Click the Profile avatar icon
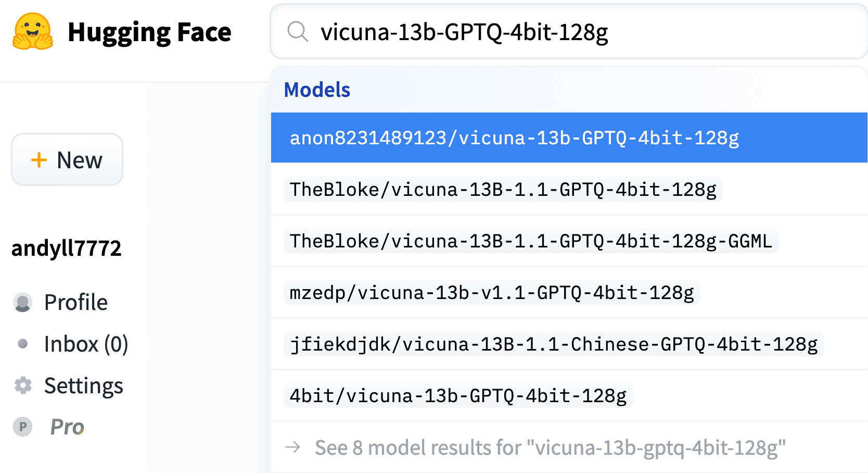The height and width of the screenshot is (473, 868). tap(22, 303)
